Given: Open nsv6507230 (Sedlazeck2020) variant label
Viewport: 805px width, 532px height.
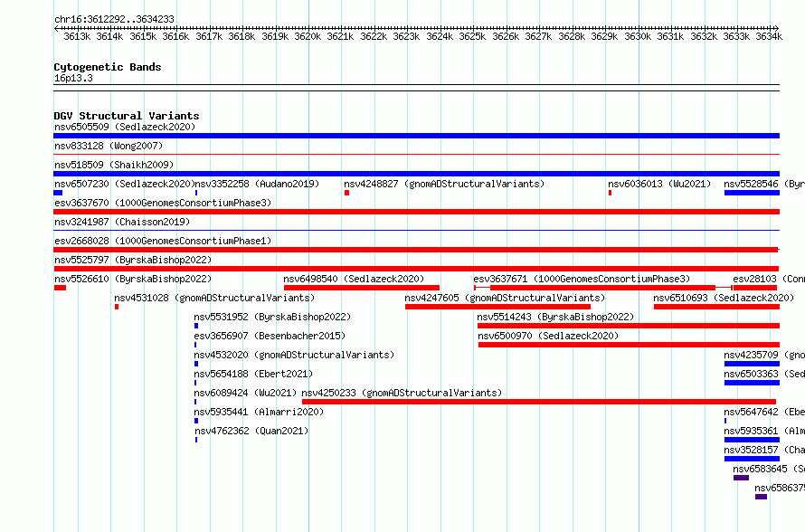Looking at the screenshot, I should tap(125, 184).
